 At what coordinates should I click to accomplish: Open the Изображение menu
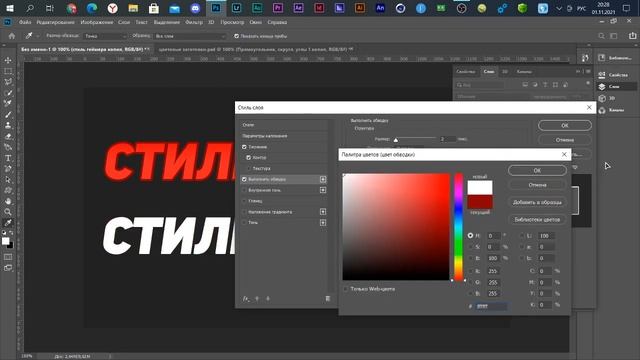97,22
